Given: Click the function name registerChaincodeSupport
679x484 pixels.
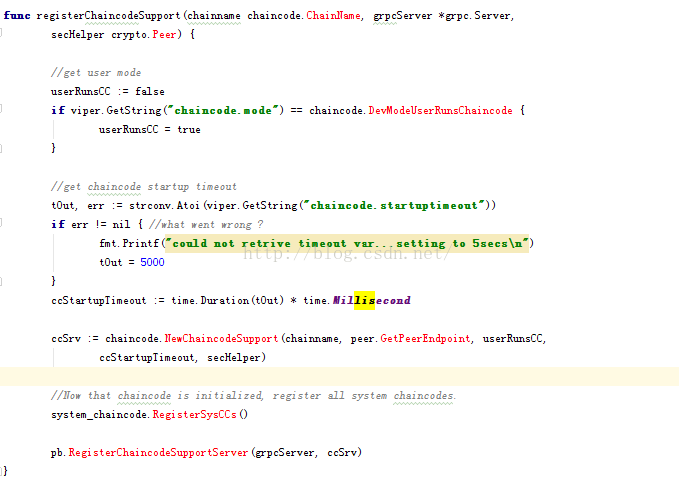Looking at the screenshot, I should click(108, 16).
